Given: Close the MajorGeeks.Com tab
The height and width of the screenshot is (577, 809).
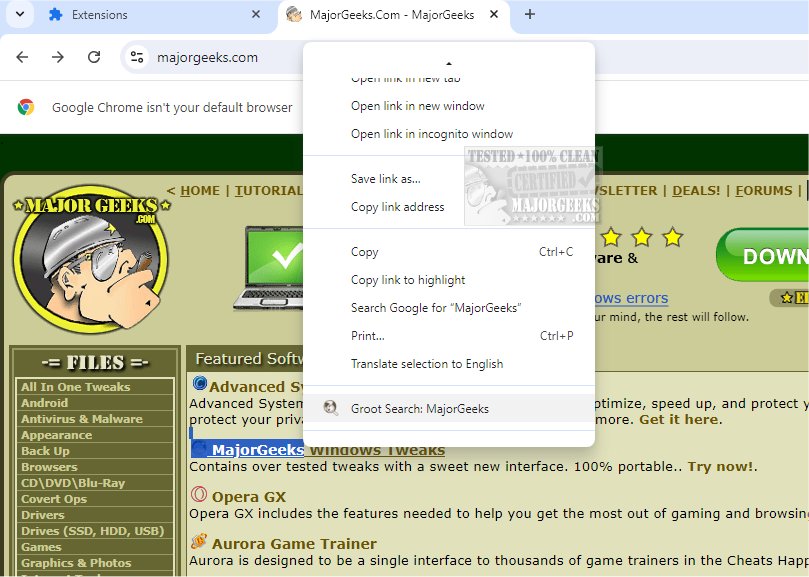Looking at the screenshot, I should point(494,14).
